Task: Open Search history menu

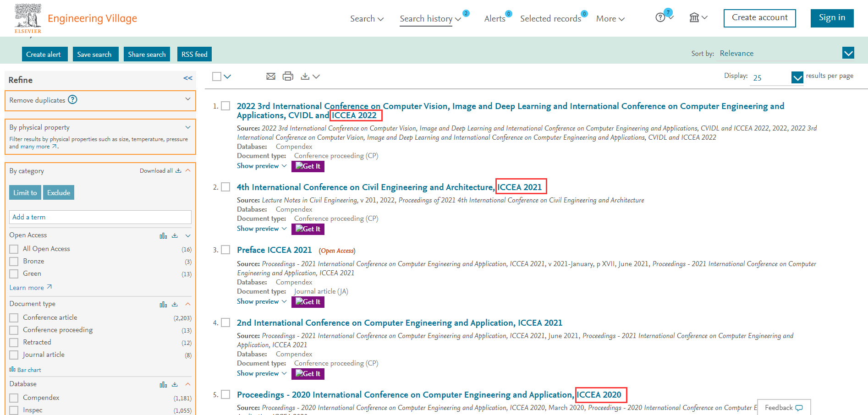Action: click(430, 19)
